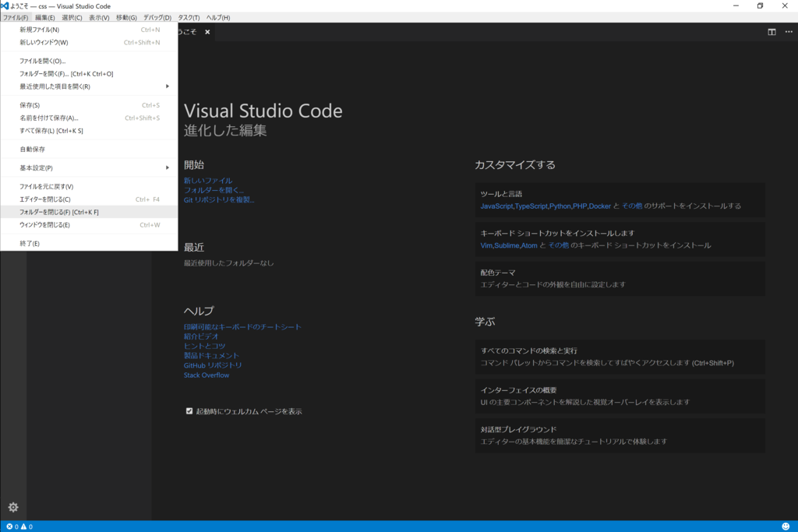Select フォルダーを開く(F)... menu entry

coord(89,74)
